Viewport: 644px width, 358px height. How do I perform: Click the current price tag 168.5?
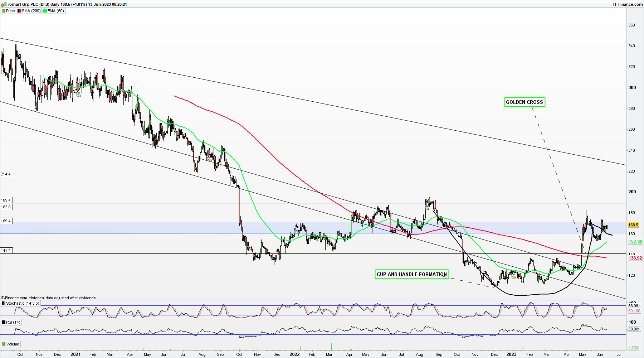633,225
